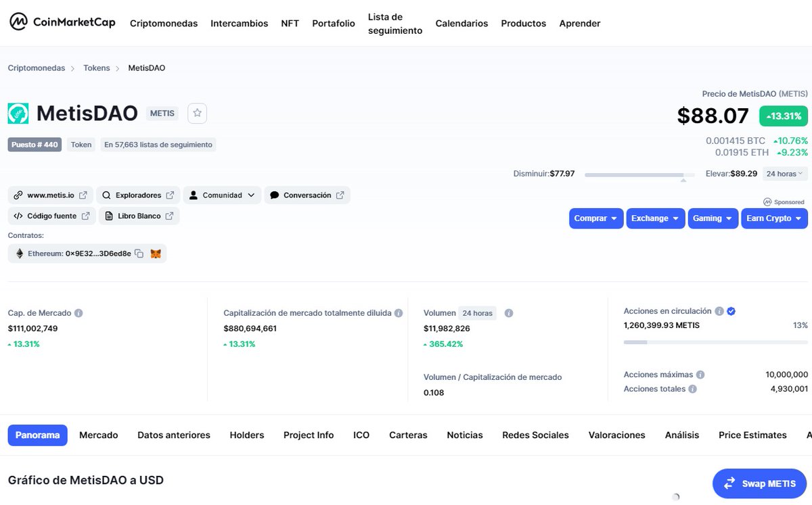Image resolution: width=812 pixels, height=505 pixels.
Task: Click the 57,663 listas de seguimiento badge
Action: click(x=158, y=145)
